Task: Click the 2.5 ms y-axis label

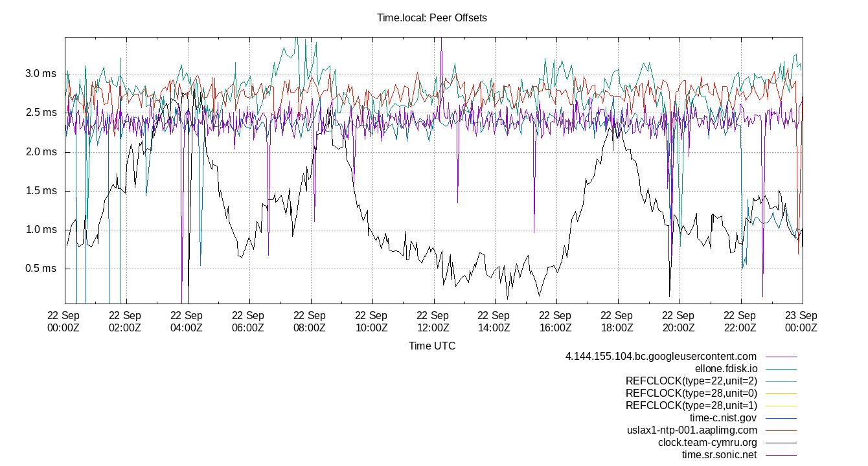Action: pyautogui.click(x=41, y=113)
